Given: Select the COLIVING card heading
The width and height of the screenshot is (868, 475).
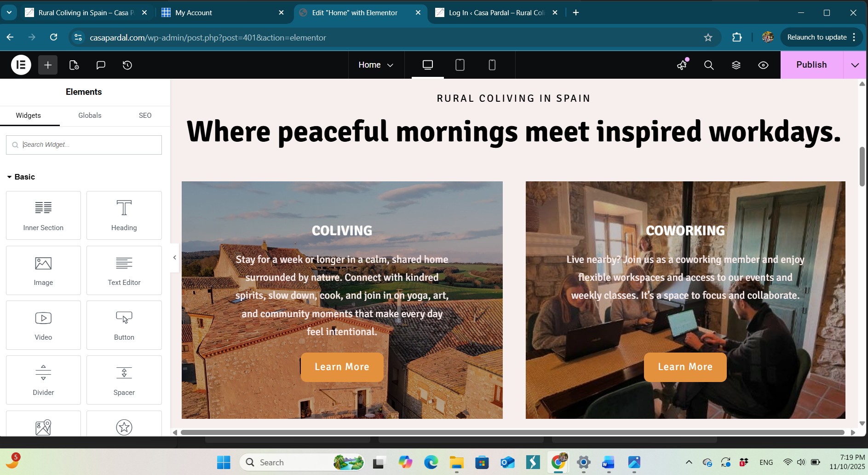Looking at the screenshot, I should tap(342, 231).
